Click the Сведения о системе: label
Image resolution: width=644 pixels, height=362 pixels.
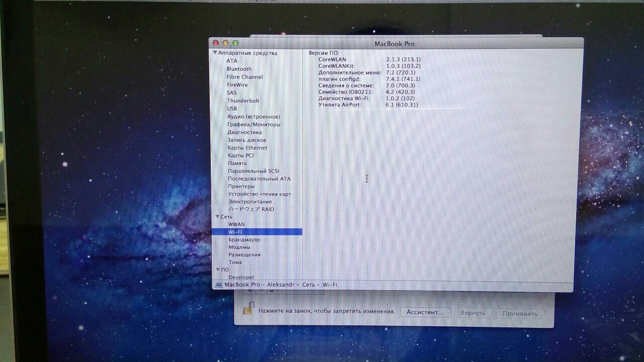[x=347, y=85]
